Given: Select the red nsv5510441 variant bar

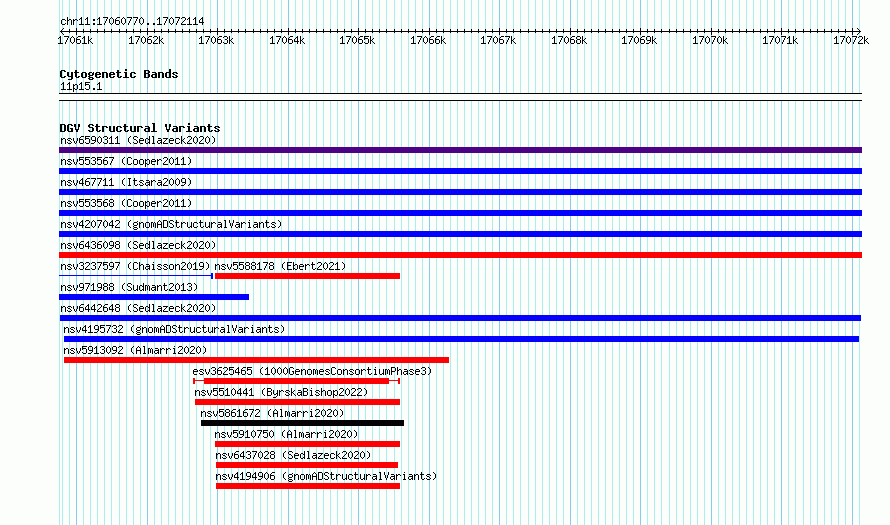Looking at the screenshot, I should pyautogui.click(x=297, y=402).
